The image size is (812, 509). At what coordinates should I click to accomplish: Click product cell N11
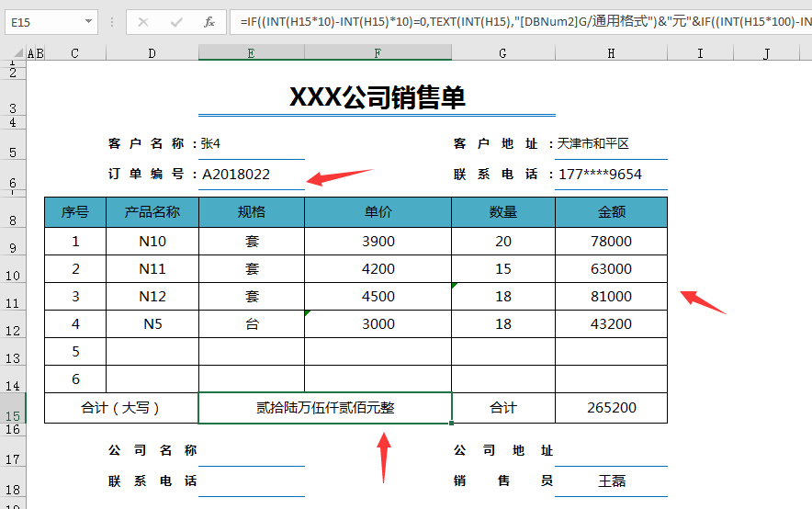point(152,268)
